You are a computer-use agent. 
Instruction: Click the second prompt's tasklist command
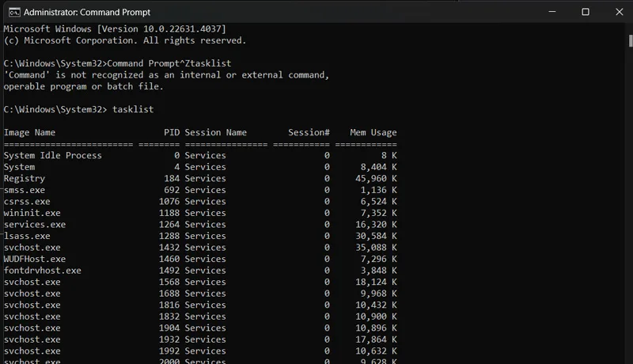pos(133,109)
